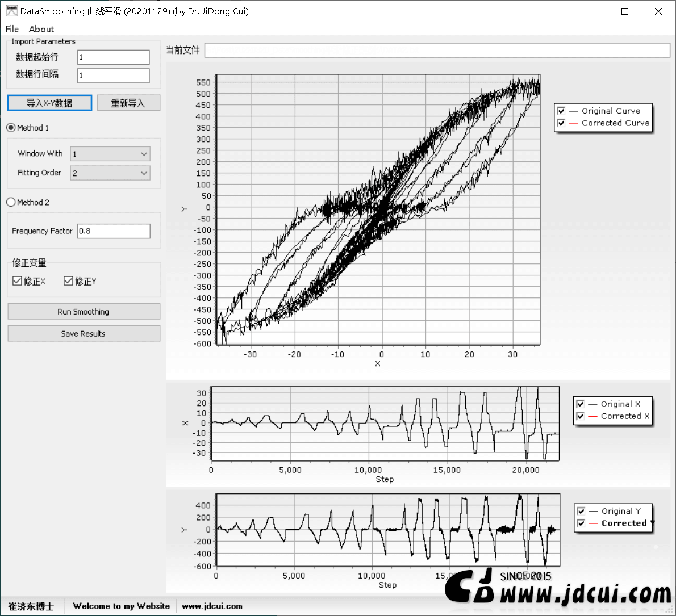Click the 导入X-Y数据 button
This screenshot has width=676, height=616.
click(49, 103)
